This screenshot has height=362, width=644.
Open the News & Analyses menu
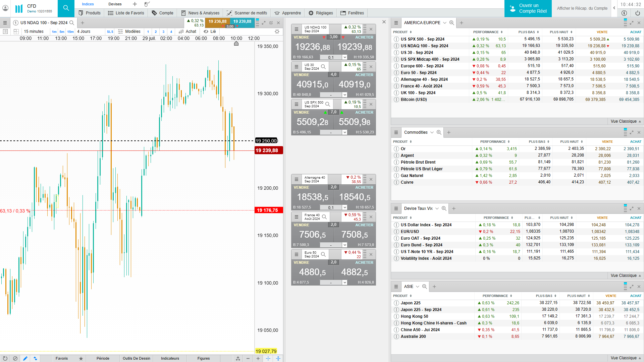click(x=200, y=13)
